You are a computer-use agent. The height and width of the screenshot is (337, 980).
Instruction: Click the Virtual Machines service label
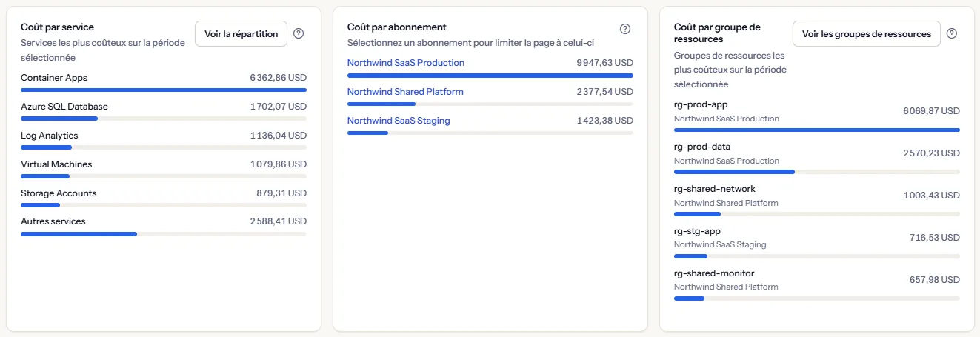tap(56, 164)
